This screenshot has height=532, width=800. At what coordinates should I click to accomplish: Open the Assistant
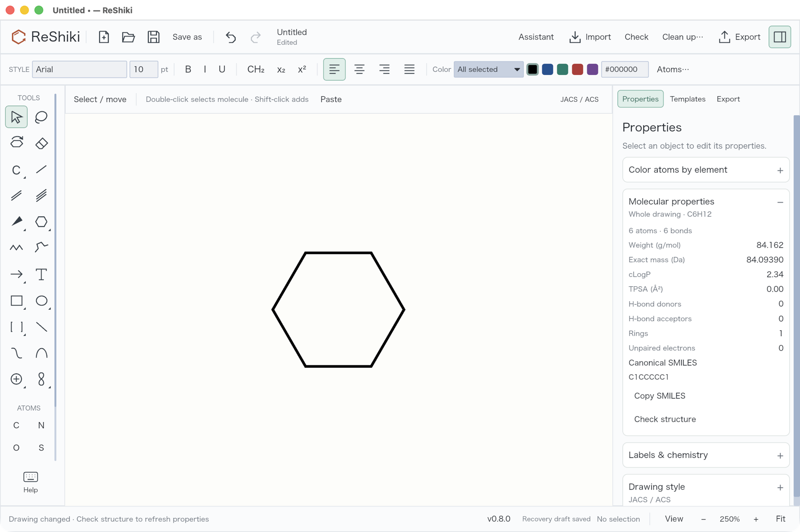(x=536, y=37)
